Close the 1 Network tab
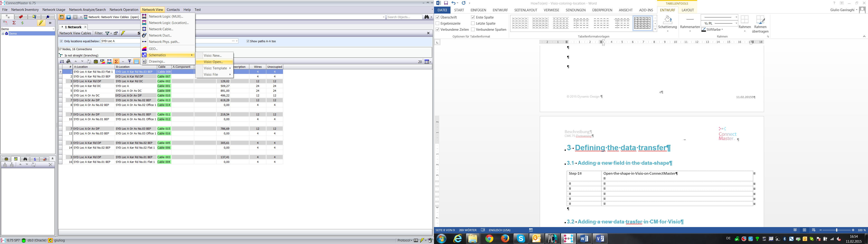The width and height of the screenshot is (868, 244). [85, 27]
